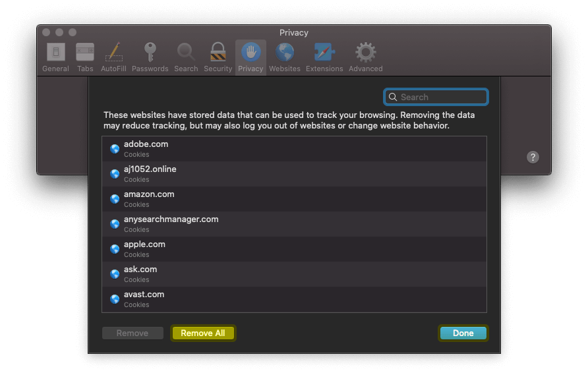Select avast.com in the list

pyautogui.click(x=294, y=299)
